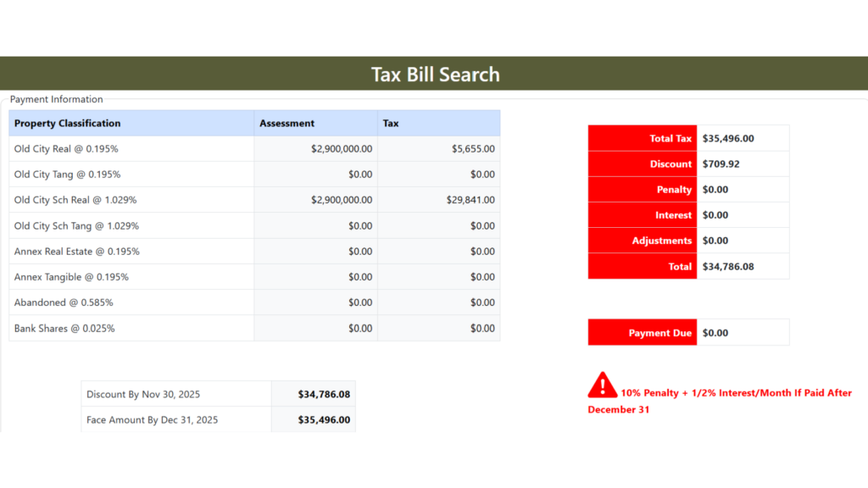The height and width of the screenshot is (488, 868).
Task: Click the red warning triangle icon
Action: coord(603,385)
